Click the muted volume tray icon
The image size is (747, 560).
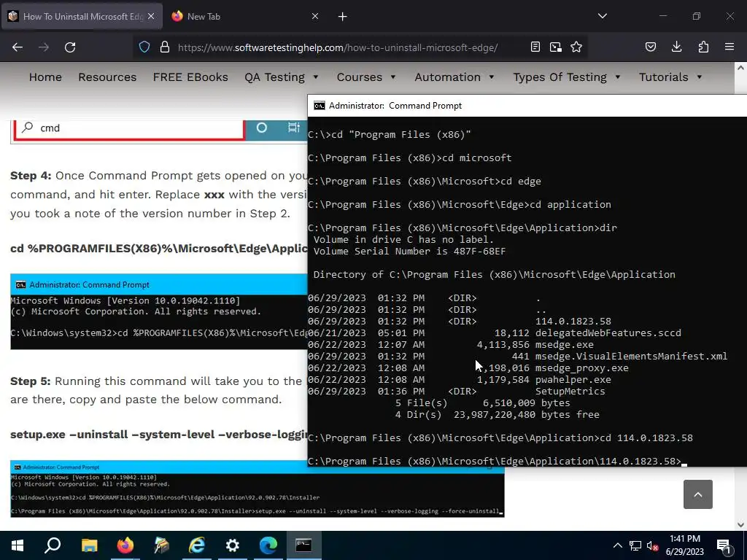pyautogui.click(x=653, y=545)
